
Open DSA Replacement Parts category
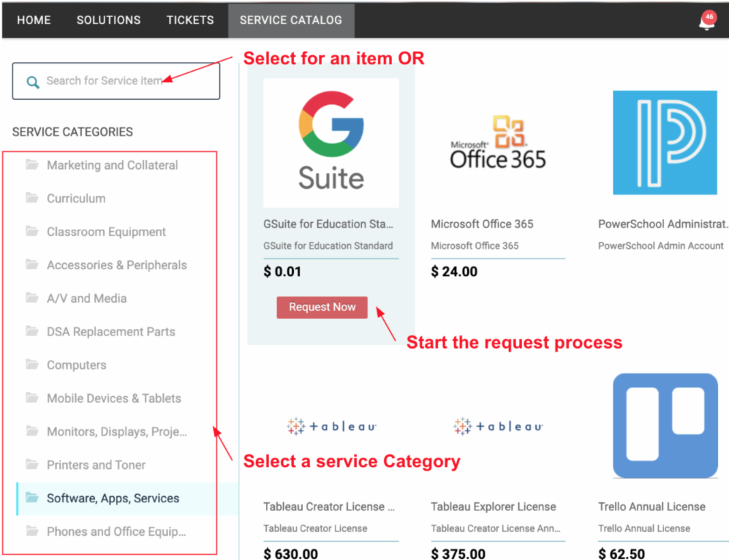[x=111, y=332]
